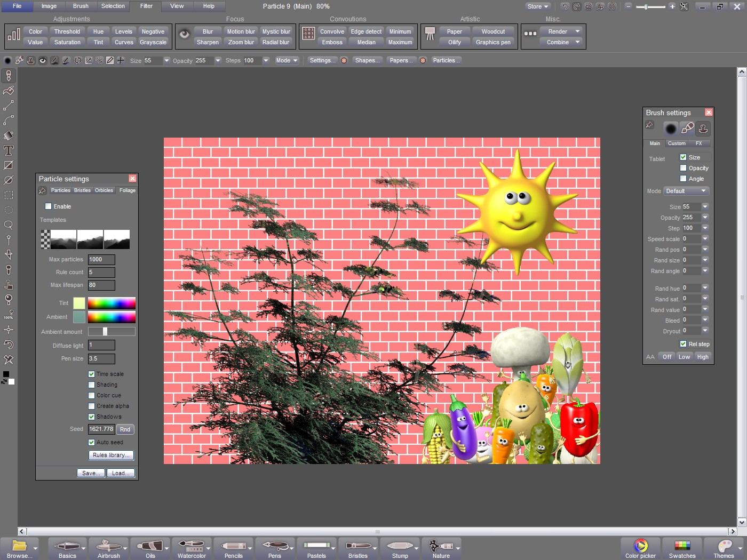This screenshot has width=747, height=560.
Task: Open the Store dropdown
Action: coord(537,6)
